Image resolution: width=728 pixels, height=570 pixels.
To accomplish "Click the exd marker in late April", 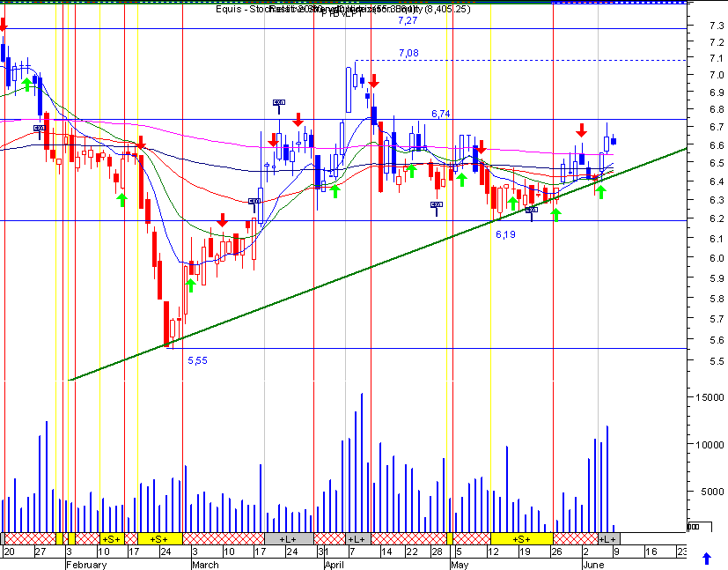I will pyautogui.click(x=437, y=208).
